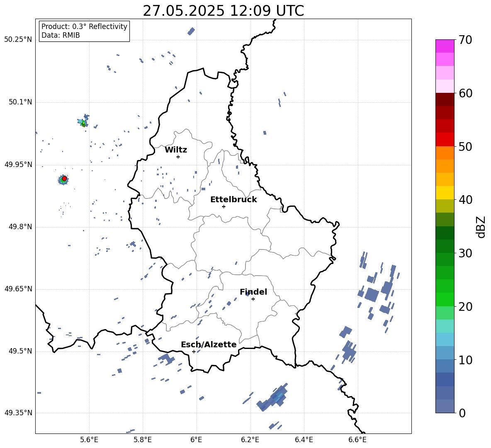The height and width of the screenshot is (448, 491).
Task: Click the cross marker below Findel
Action: coord(253,299)
